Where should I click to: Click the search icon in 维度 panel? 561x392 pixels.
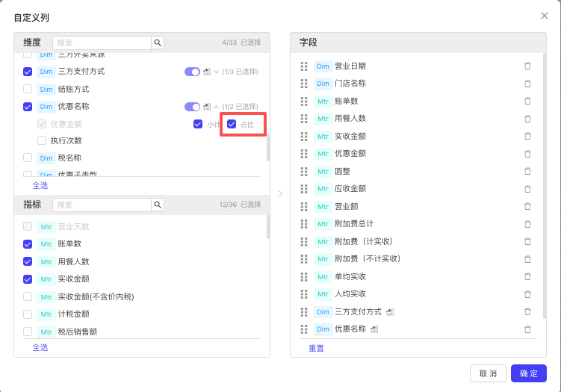click(158, 43)
